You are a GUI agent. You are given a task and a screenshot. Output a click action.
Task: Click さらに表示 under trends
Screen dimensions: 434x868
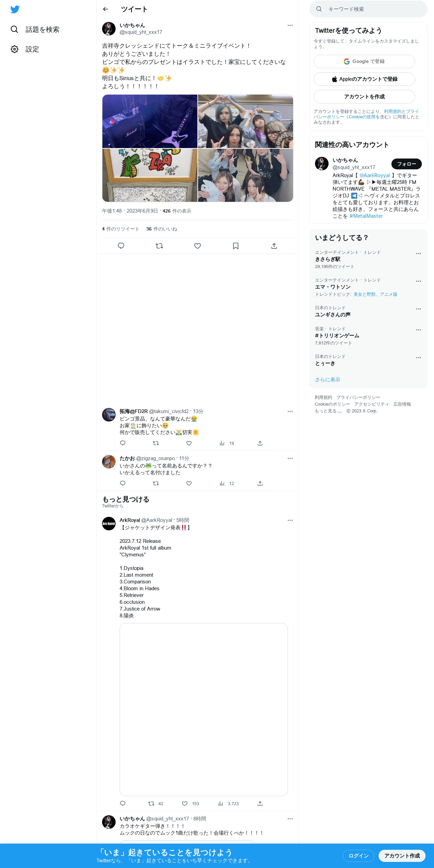coord(328,380)
